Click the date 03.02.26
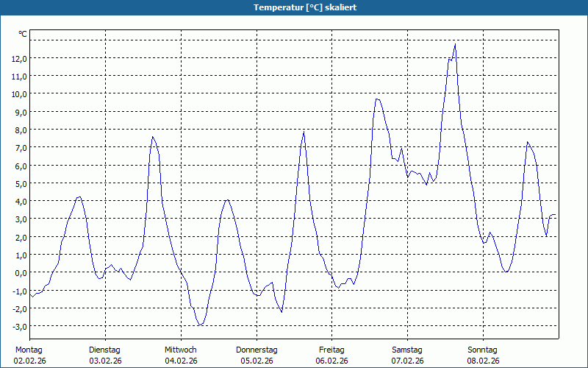This screenshot has height=368, width=588. tap(105, 361)
